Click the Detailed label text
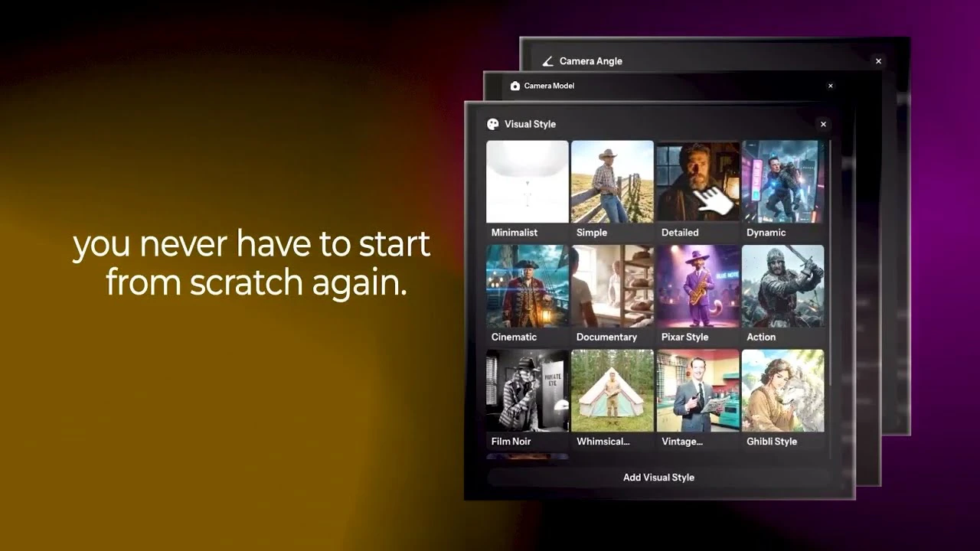 680,233
